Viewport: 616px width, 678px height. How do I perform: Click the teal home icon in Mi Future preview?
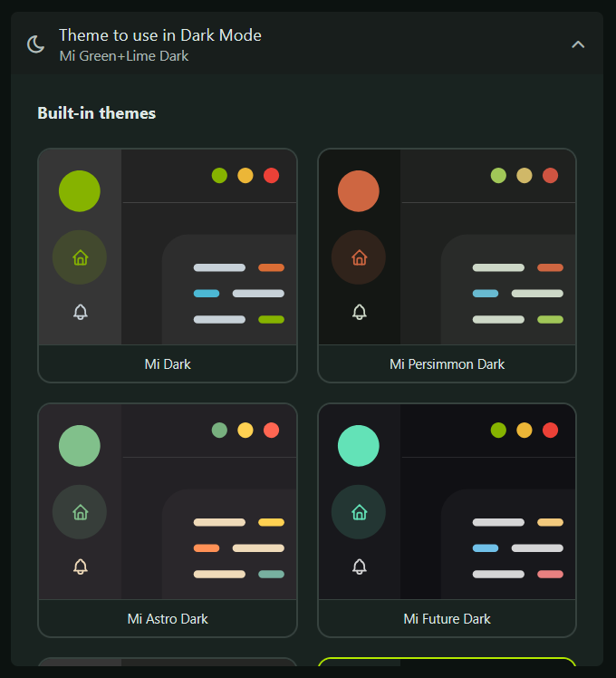tap(360, 512)
